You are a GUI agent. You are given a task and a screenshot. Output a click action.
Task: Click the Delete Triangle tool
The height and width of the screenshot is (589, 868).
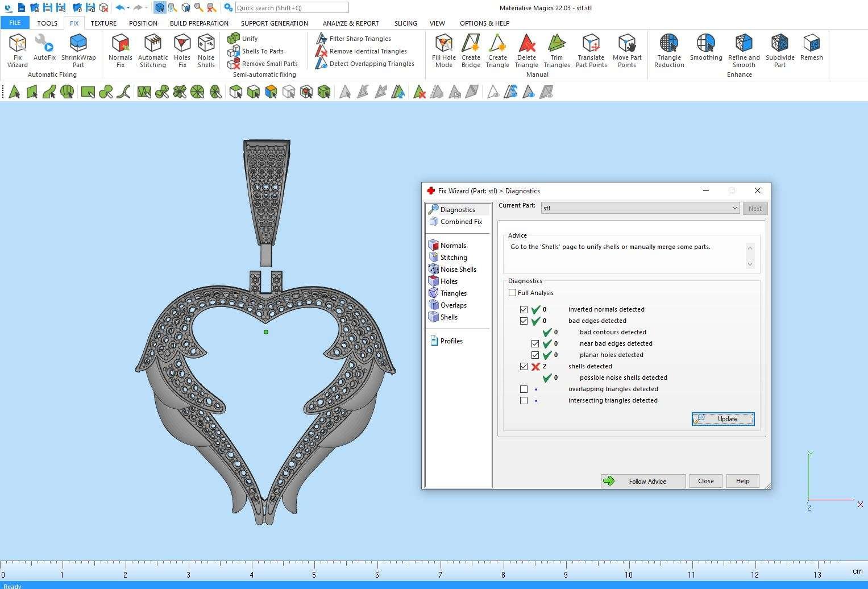(x=526, y=50)
